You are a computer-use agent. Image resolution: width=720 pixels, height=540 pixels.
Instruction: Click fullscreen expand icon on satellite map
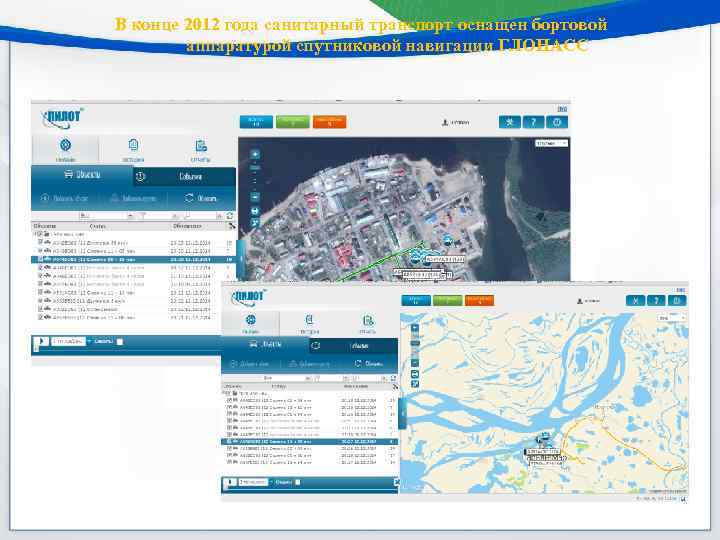[255, 224]
